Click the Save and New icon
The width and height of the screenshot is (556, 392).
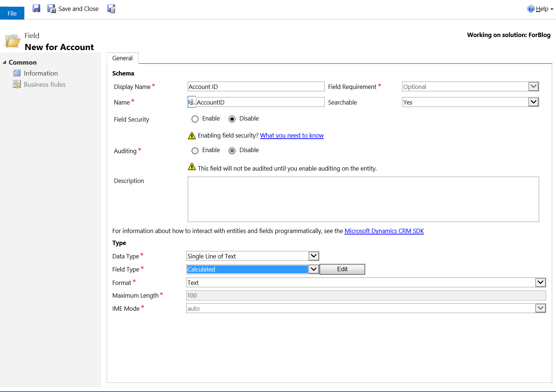111,9
